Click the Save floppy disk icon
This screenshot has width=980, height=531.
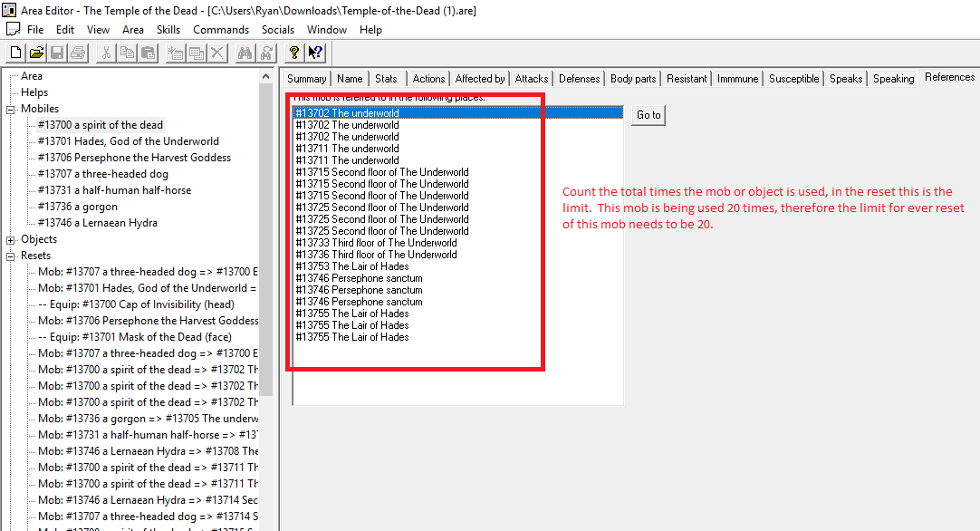coord(57,53)
